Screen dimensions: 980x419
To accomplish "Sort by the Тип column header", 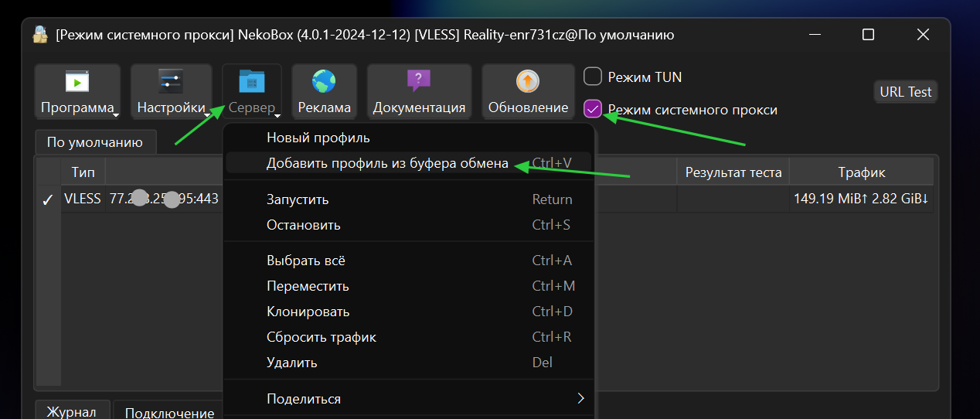I will click(83, 172).
